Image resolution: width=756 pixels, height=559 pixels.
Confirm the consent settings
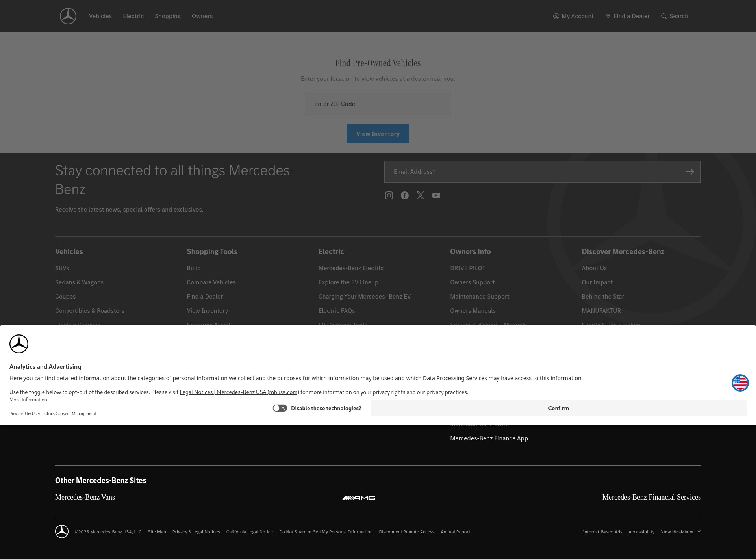(558, 408)
